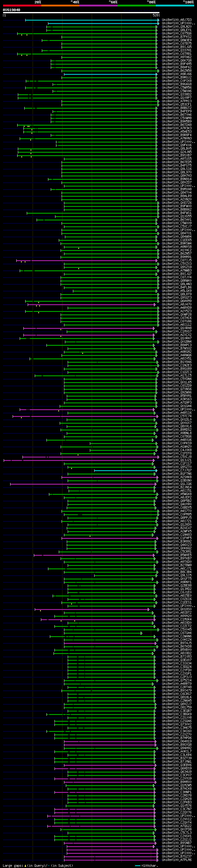Click the white query bar from 1 to 528

[81, 12]
